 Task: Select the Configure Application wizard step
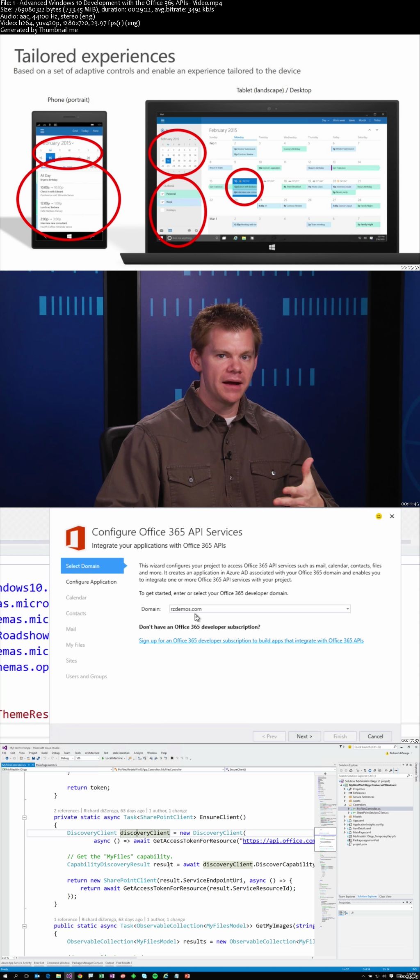91,582
